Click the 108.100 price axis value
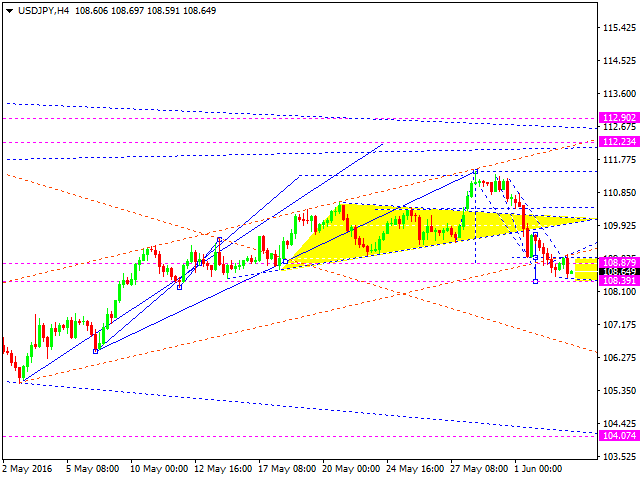 (620, 291)
